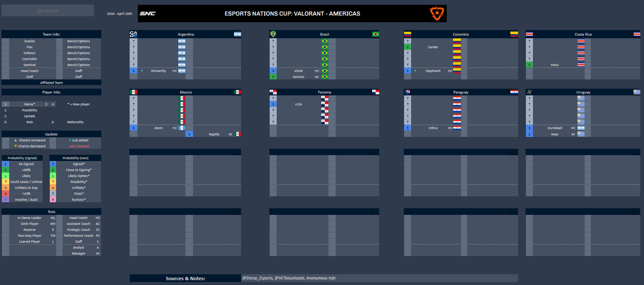Click Feniz's Costa Rica nationality flag
The image size is (644, 285).
581,65
